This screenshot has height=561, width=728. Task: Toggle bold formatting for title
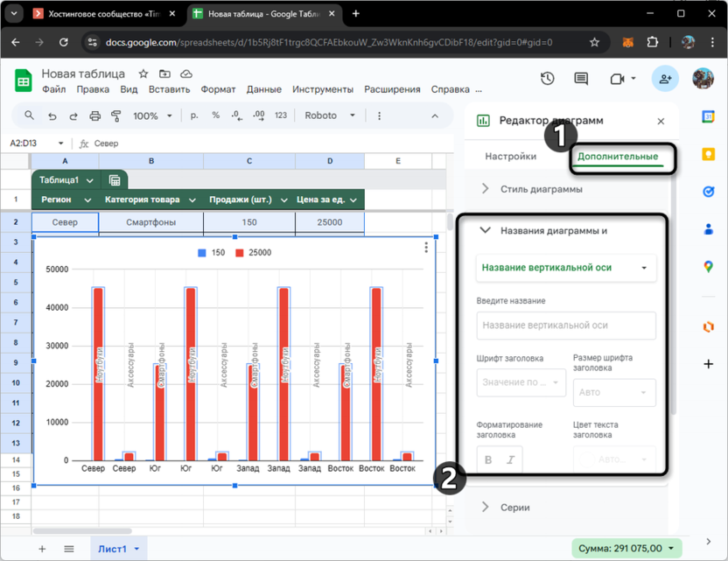488,459
